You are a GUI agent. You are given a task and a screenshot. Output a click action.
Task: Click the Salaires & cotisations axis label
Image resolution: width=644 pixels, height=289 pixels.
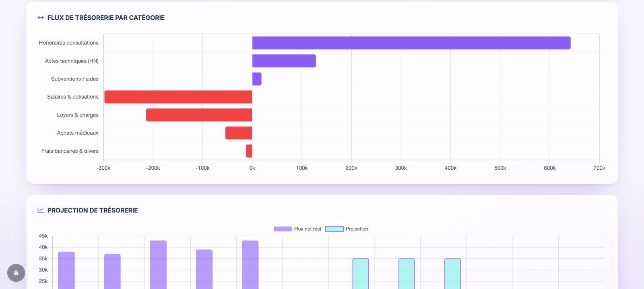[x=73, y=97]
